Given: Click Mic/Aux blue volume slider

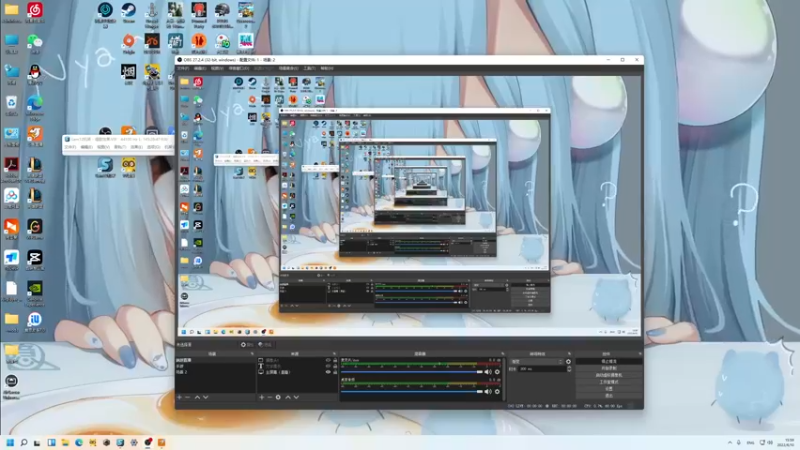Looking at the screenshot, I should [411, 372].
